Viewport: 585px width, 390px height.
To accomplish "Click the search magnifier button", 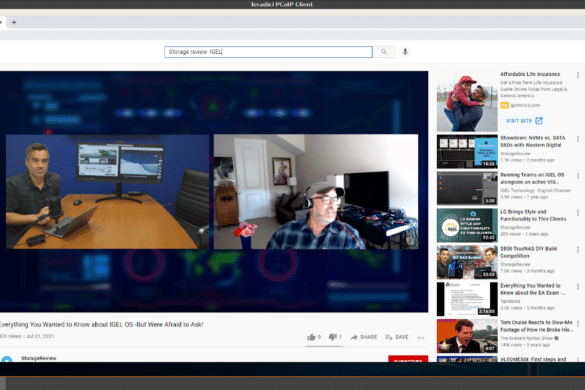I will coord(384,52).
